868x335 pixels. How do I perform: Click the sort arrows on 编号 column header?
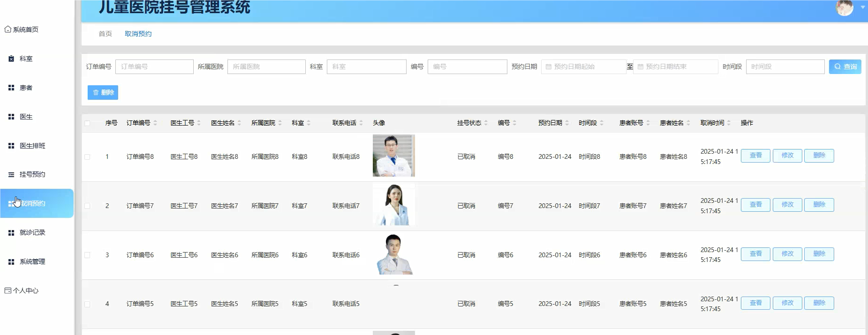[514, 123]
